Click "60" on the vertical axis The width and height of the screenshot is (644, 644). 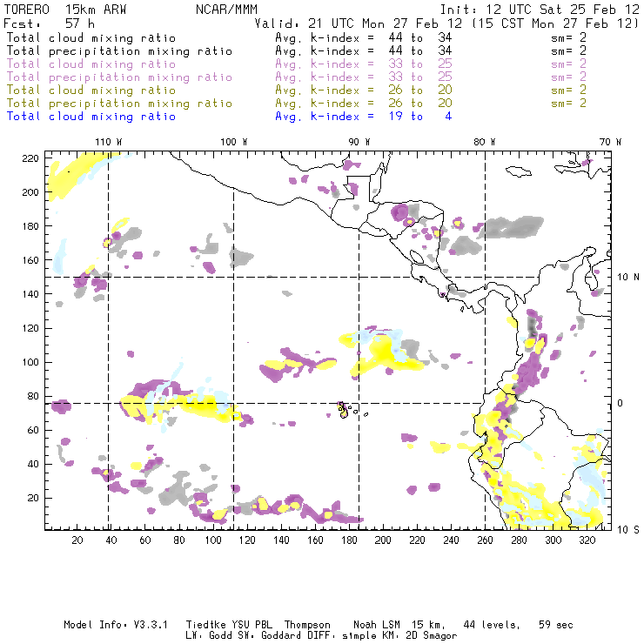tap(33, 430)
